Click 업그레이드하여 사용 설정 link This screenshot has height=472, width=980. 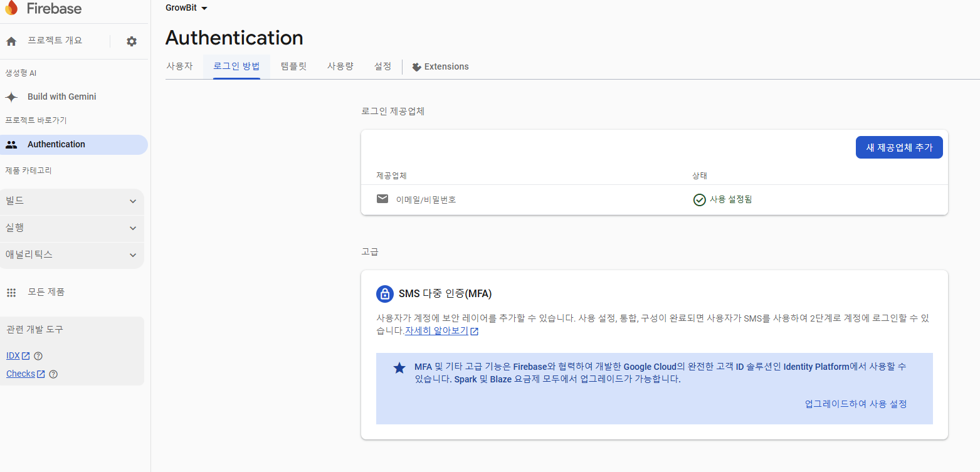[856, 404]
